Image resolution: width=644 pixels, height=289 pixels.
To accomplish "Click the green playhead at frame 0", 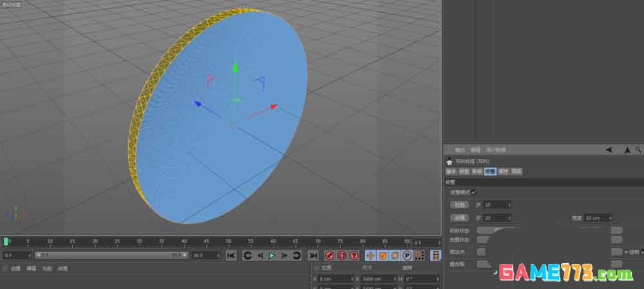I will tap(6, 242).
